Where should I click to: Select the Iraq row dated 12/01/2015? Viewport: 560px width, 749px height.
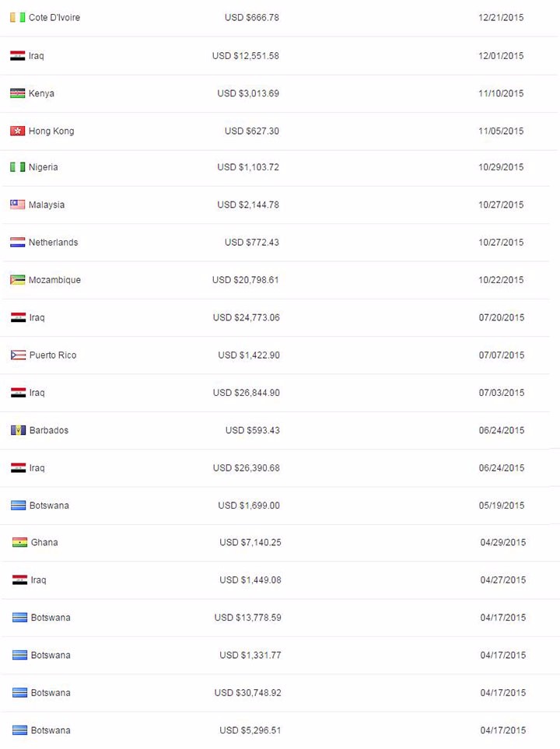(280, 56)
